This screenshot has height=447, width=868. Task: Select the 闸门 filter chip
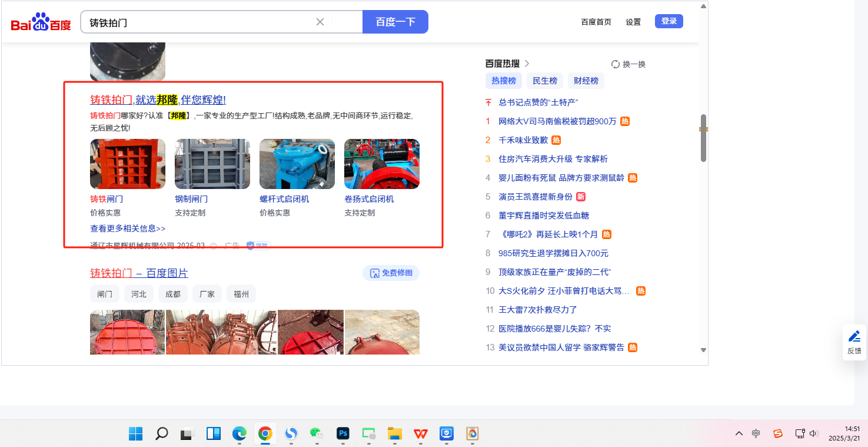(x=105, y=294)
